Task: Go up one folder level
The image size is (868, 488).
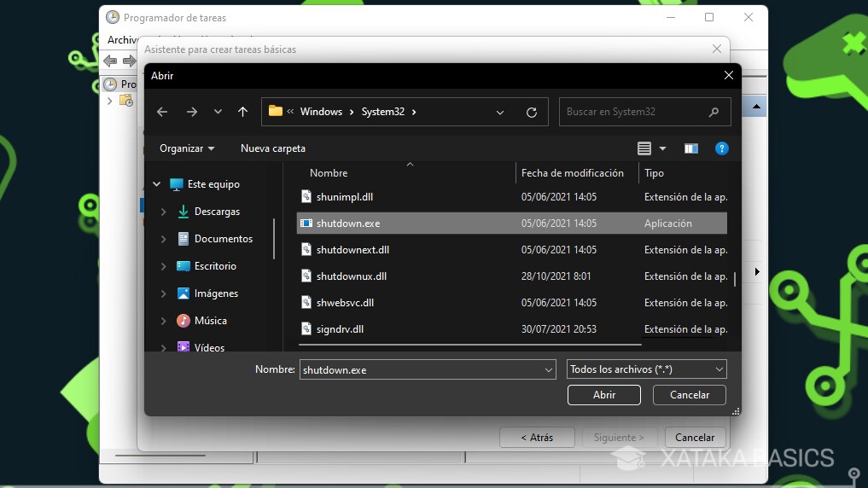Action: (x=242, y=112)
